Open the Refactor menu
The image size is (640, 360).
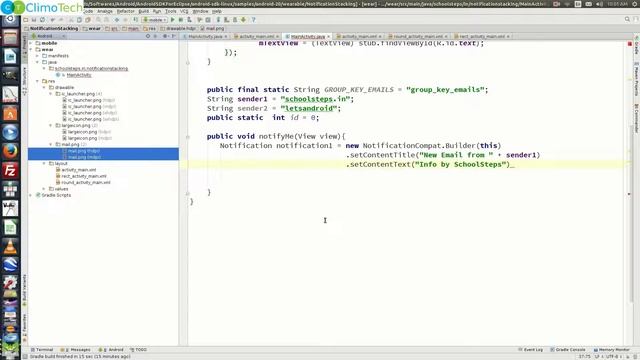pos(125,11)
